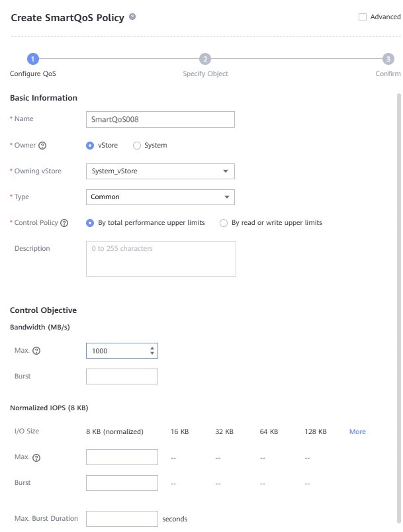Screen dimensions: 403x532
Task: Click the Name field containing SmartQoS008
Action: pyautogui.click(x=160, y=119)
